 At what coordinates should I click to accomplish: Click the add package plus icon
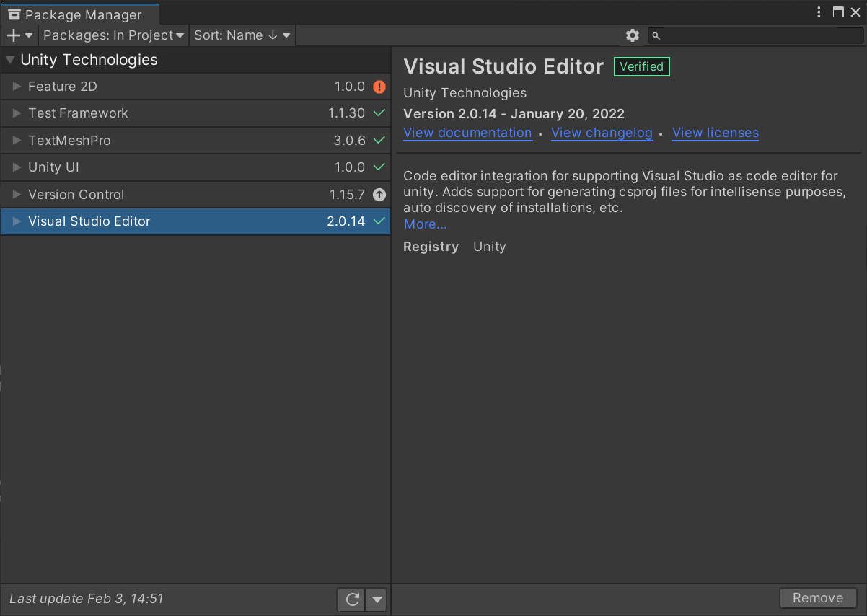pos(14,35)
